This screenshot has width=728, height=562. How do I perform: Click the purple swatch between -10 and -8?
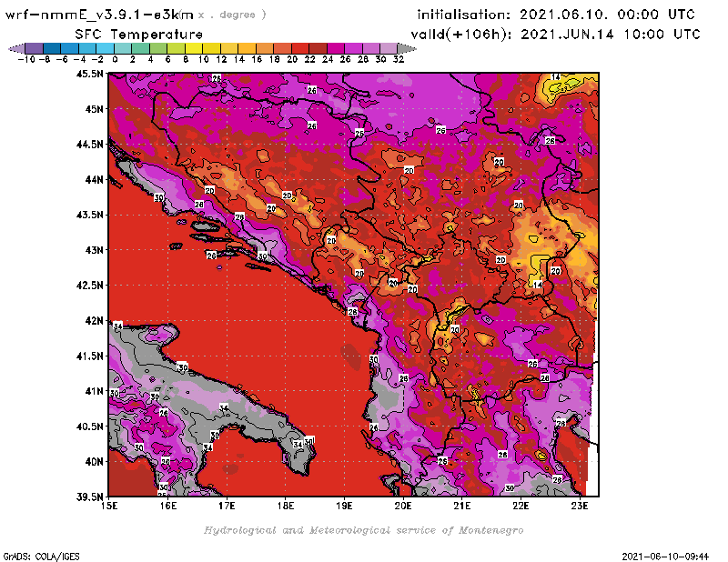click(x=35, y=48)
